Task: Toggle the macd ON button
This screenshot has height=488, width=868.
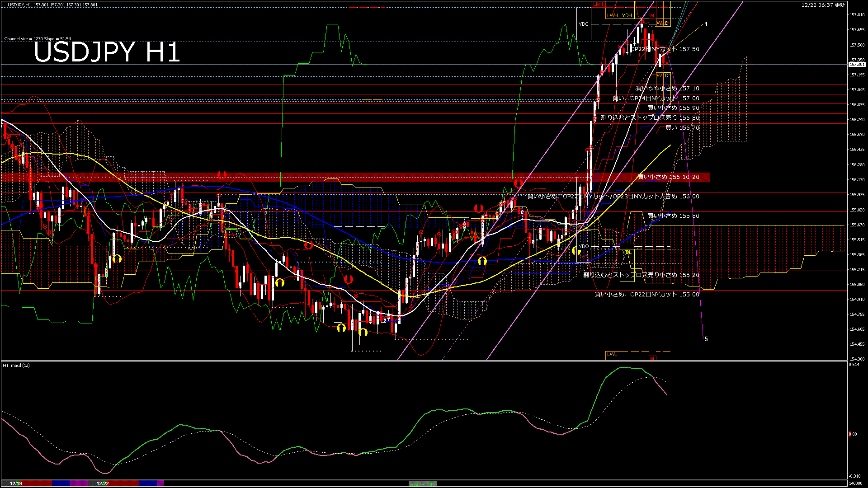Action: coord(423,484)
